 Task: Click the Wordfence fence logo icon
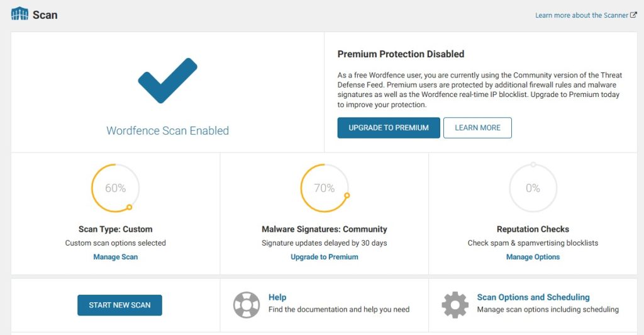19,14
